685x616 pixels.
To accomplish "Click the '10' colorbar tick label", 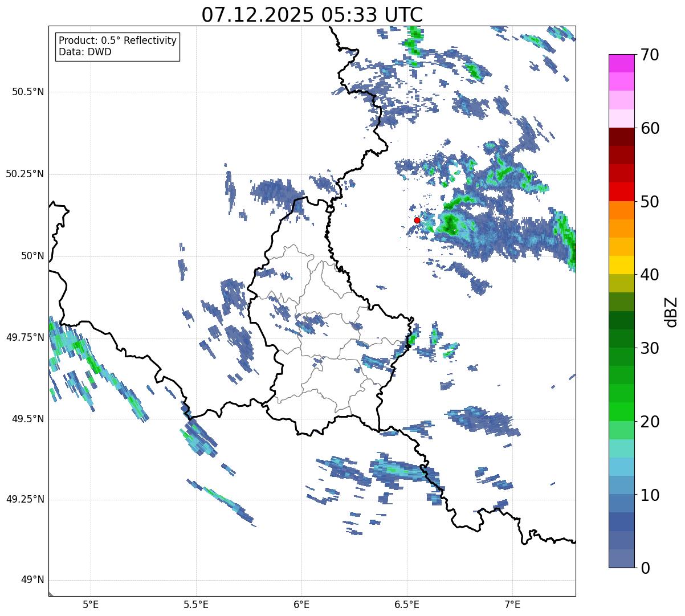I will click(x=650, y=495).
